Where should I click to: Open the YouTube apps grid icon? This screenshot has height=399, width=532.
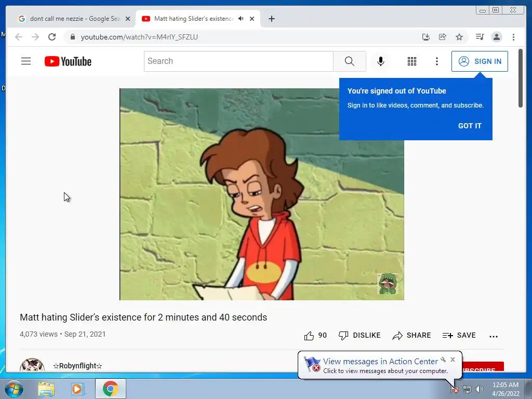tap(411, 61)
